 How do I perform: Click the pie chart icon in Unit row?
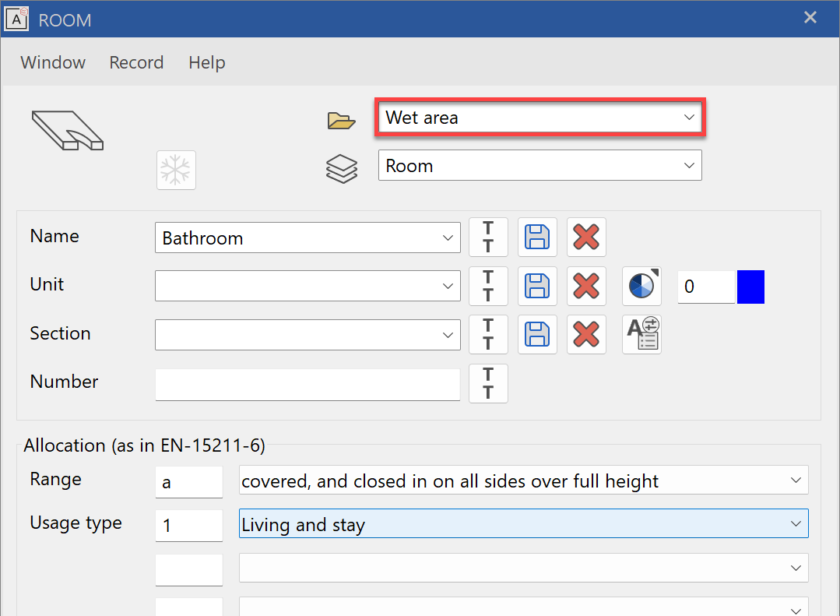[642, 286]
